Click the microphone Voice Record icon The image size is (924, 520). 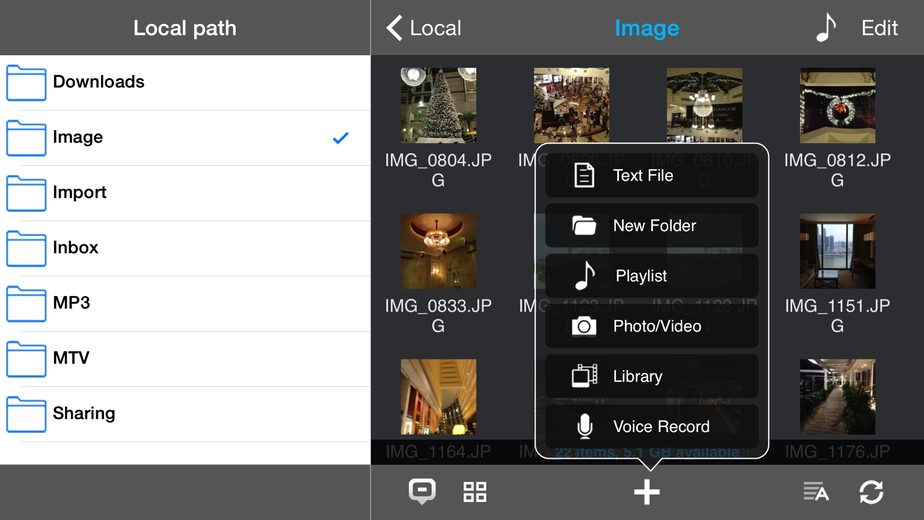click(585, 426)
